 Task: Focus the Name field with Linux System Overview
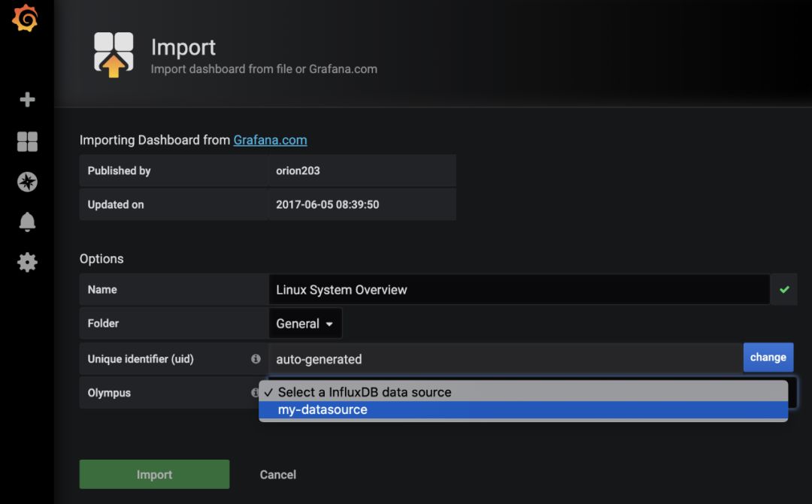pos(518,290)
